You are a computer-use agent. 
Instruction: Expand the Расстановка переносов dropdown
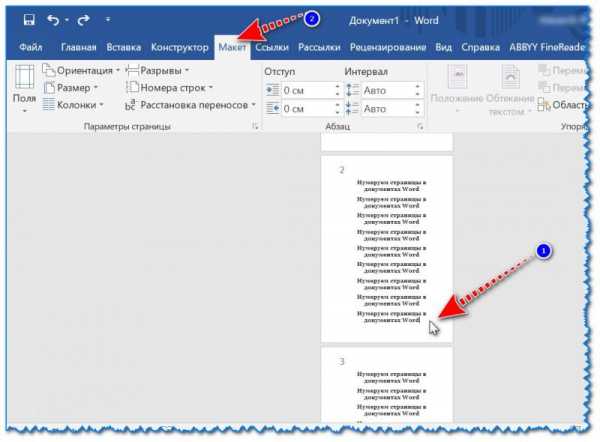click(254, 104)
